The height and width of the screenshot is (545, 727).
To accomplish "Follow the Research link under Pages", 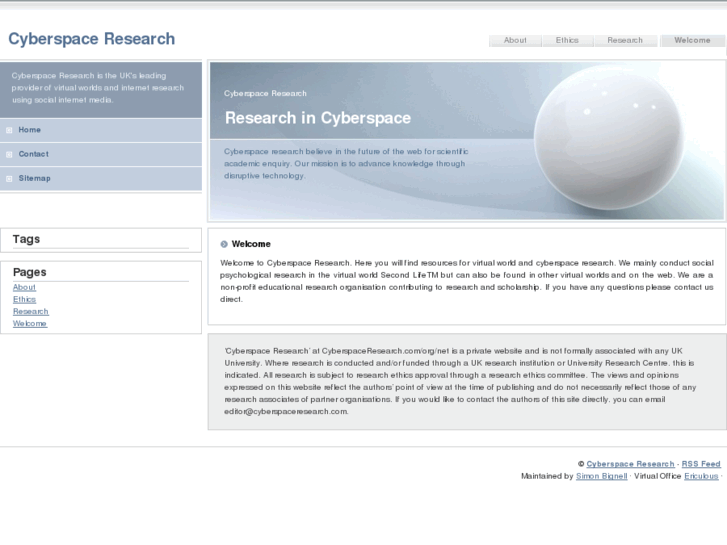I will 31,312.
